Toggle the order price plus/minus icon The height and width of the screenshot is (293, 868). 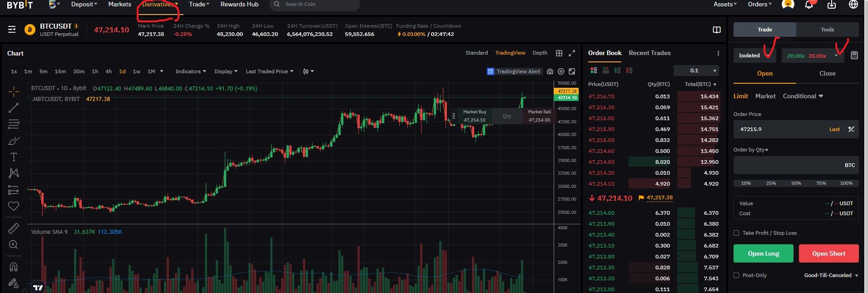click(851, 129)
